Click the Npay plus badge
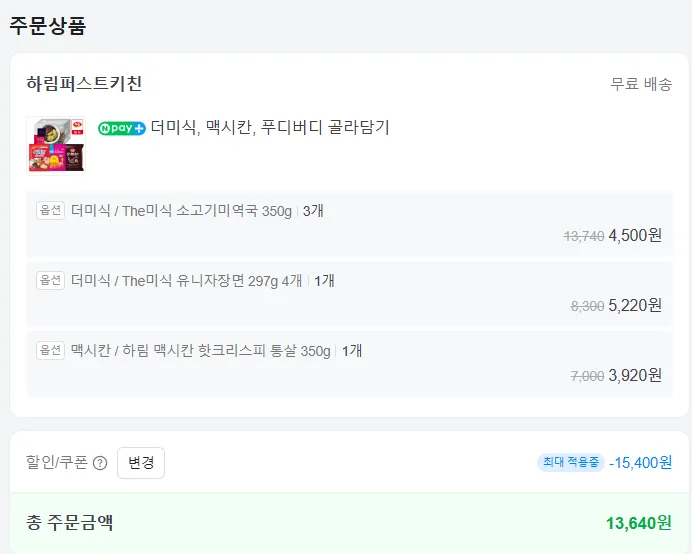 point(122,128)
